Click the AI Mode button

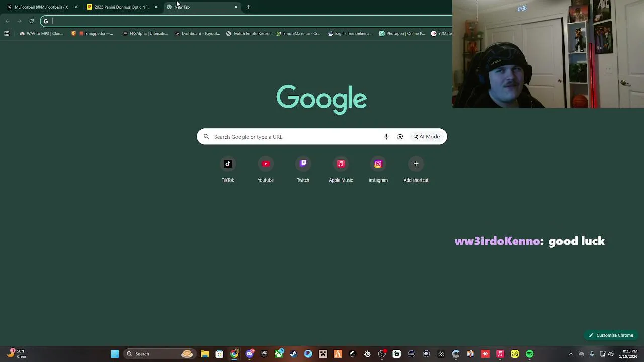pos(427,137)
